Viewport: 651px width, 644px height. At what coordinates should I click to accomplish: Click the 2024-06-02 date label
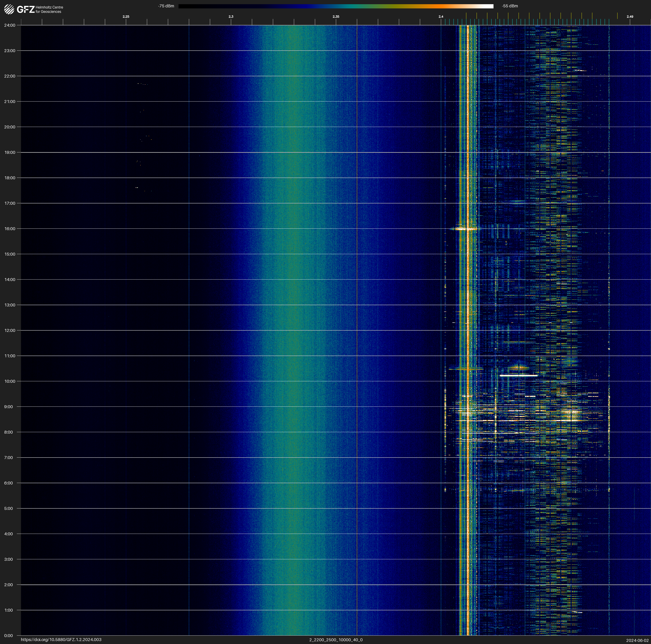point(637,640)
